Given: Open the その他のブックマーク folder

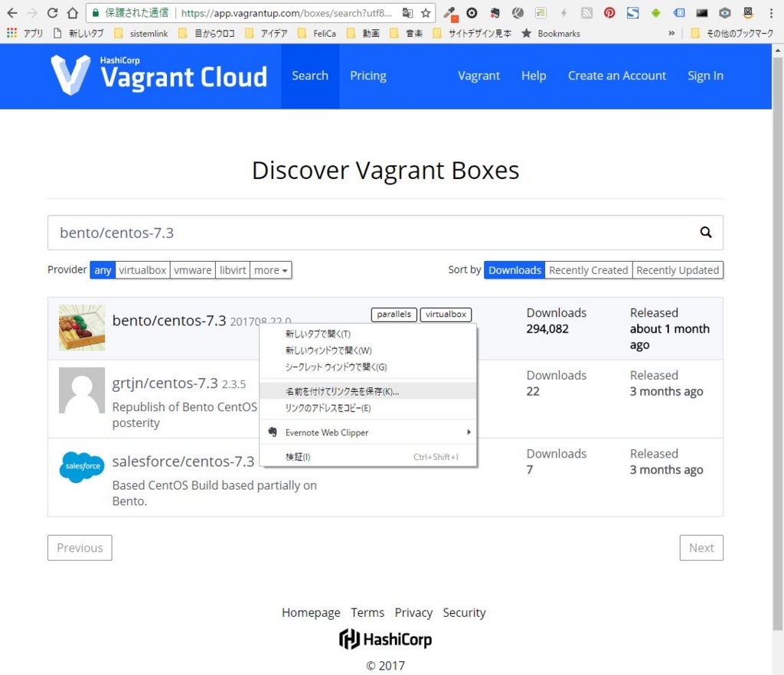Looking at the screenshot, I should click(x=732, y=34).
